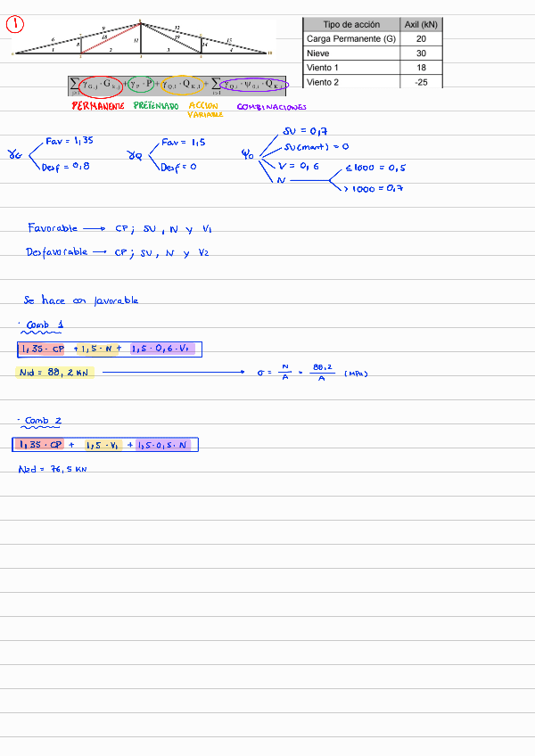Select the 'Viento 2' table cell
The image size is (535, 756).
[x=351, y=81]
